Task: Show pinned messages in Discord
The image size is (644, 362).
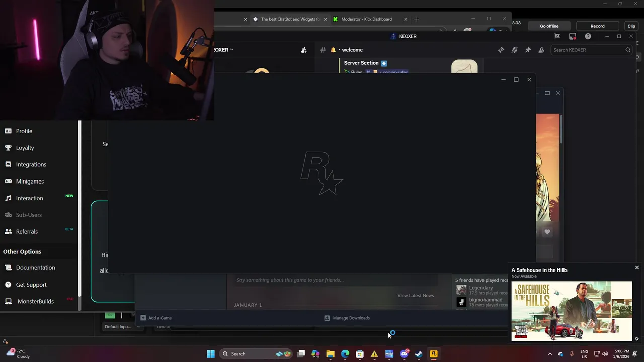Action: click(528, 50)
